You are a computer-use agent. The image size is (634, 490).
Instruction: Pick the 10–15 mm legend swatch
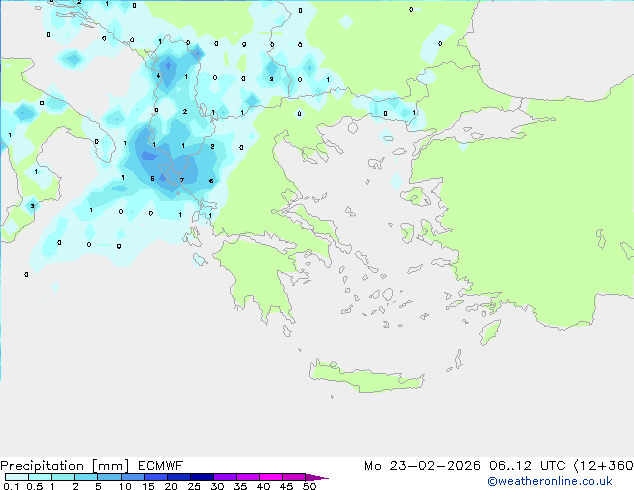click(132, 477)
